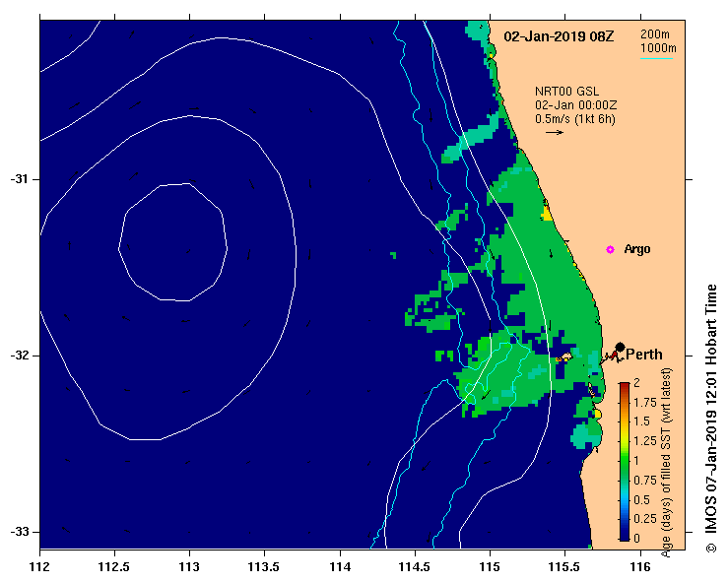
Task: Click the small island west of Perth
Action: pyautogui.click(x=565, y=357)
